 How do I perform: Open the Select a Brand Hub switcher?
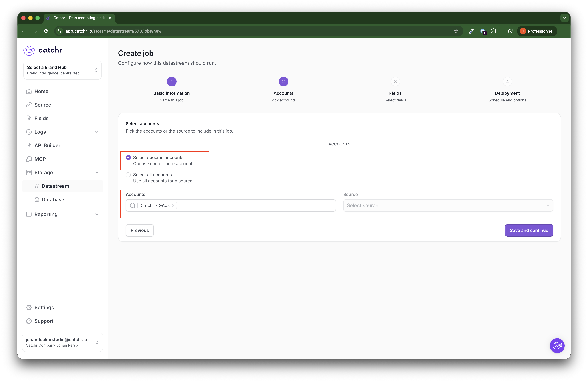(62, 70)
